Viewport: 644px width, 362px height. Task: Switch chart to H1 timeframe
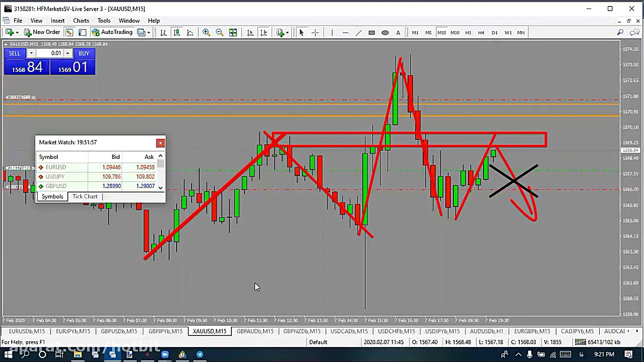[x=468, y=33]
